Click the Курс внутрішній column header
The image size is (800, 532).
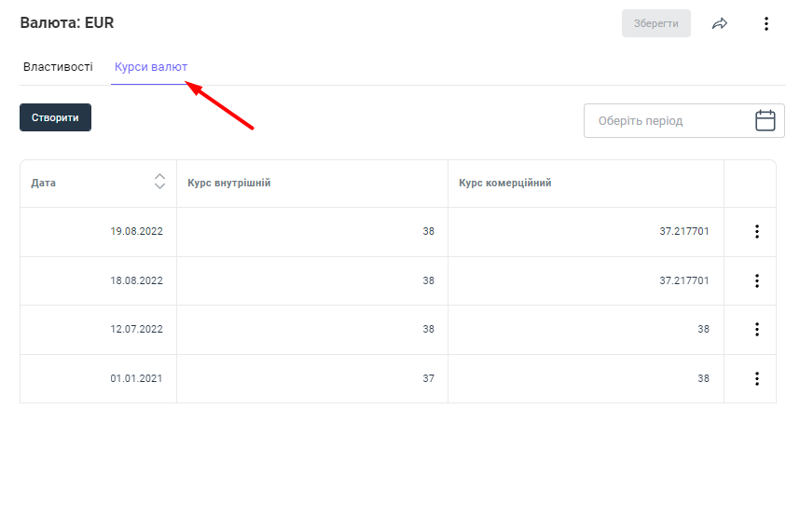(x=229, y=184)
